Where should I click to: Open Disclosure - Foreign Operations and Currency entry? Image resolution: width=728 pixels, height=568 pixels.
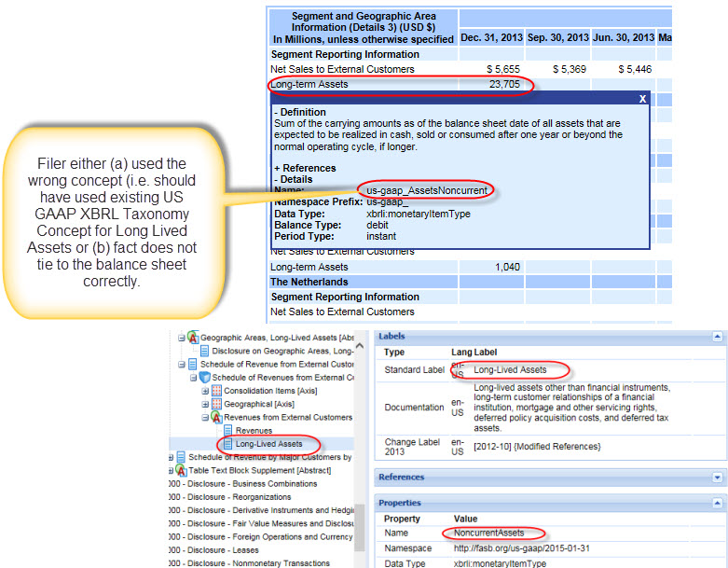pos(261,536)
